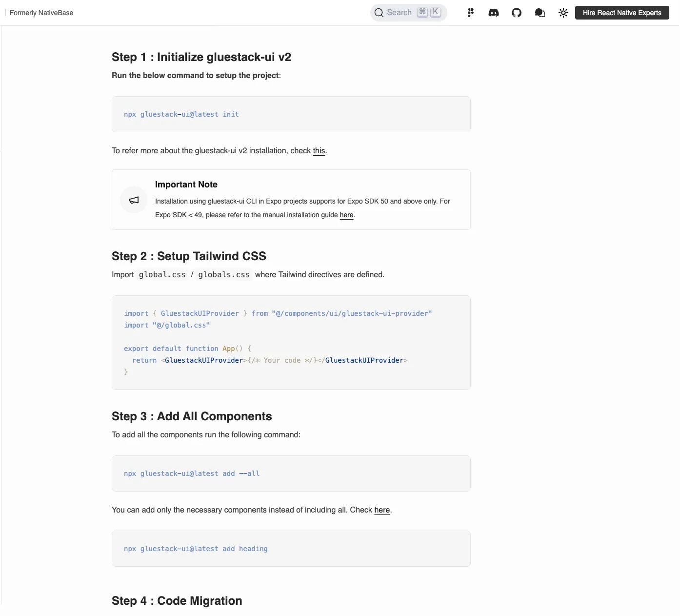Select the 'npx gluestack-ui@latest add --all' code block
Screen dimensions: 680x616
pos(191,473)
